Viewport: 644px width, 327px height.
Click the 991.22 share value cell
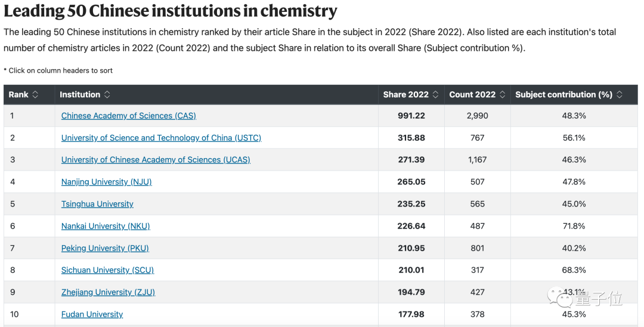tap(411, 116)
